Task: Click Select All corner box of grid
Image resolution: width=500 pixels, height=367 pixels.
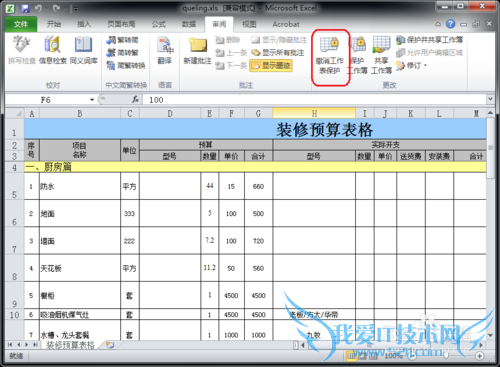Action: (x=15, y=113)
